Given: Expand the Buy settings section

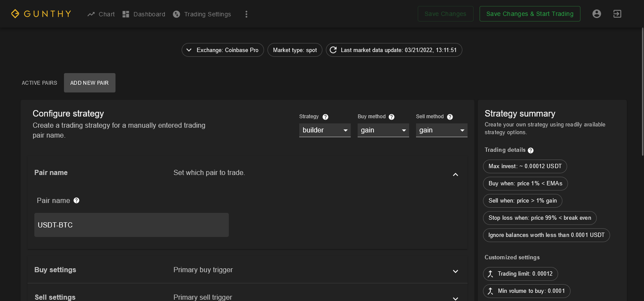Looking at the screenshot, I should (456, 271).
